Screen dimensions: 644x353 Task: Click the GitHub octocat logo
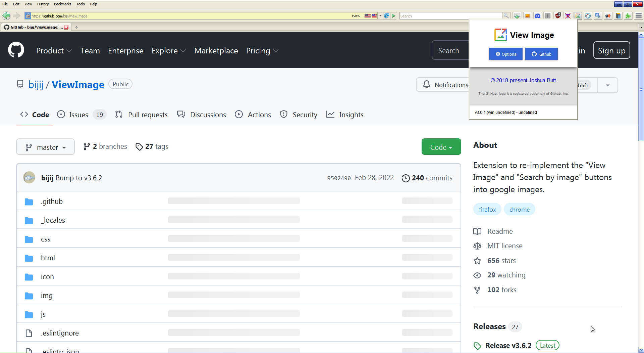pyautogui.click(x=16, y=50)
